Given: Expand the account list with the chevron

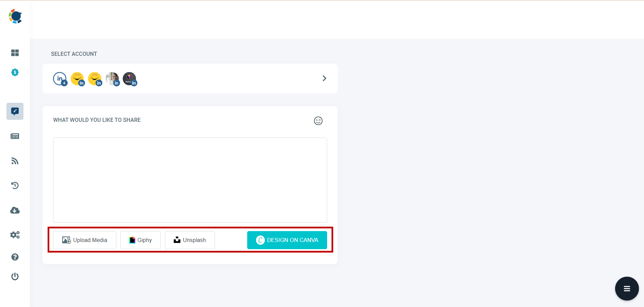Looking at the screenshot, I should click(x=324, y=78).
